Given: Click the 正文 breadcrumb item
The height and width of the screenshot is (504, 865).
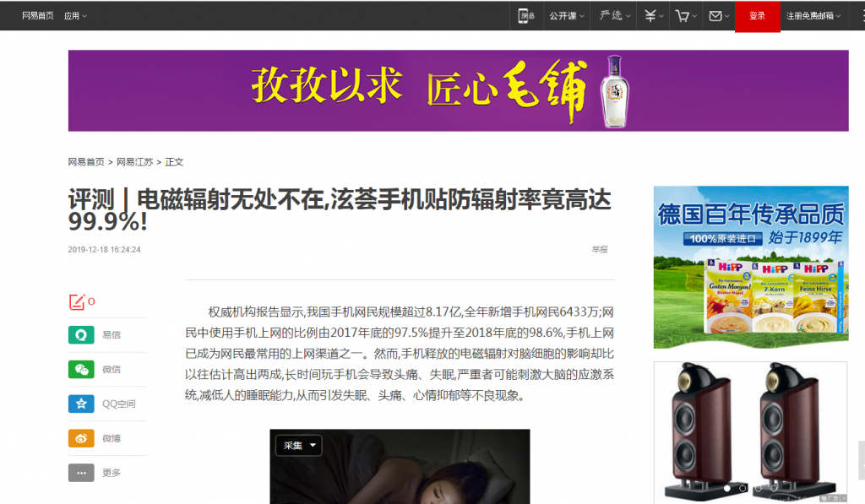Looking at the screenshot, I should point(174,162).
